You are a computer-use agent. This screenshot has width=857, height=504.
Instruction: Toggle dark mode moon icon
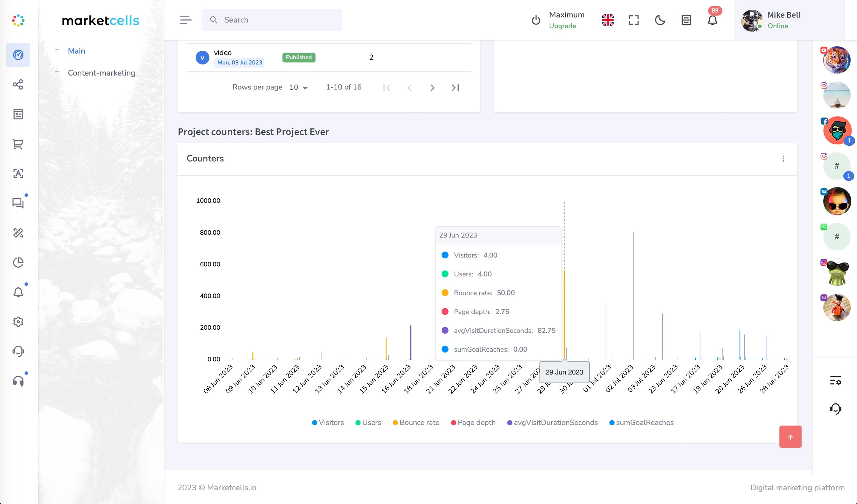pyautogui.click(x=660, y=20)
